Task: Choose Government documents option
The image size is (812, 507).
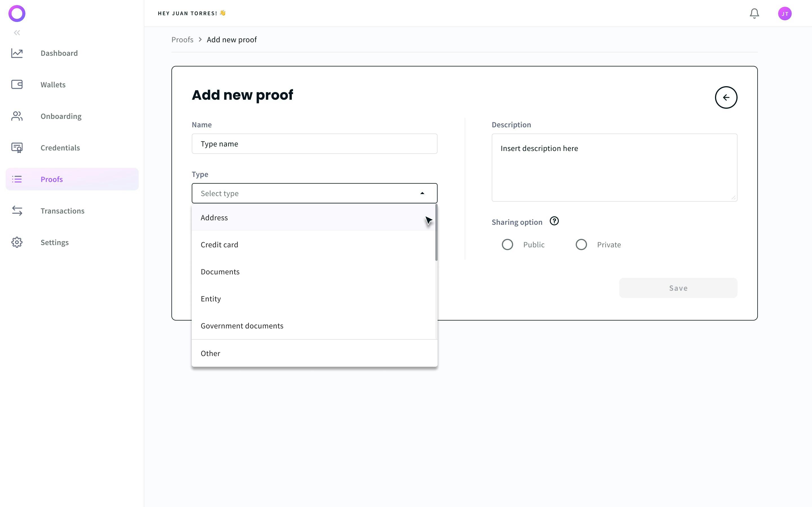Action: point(242,326)
